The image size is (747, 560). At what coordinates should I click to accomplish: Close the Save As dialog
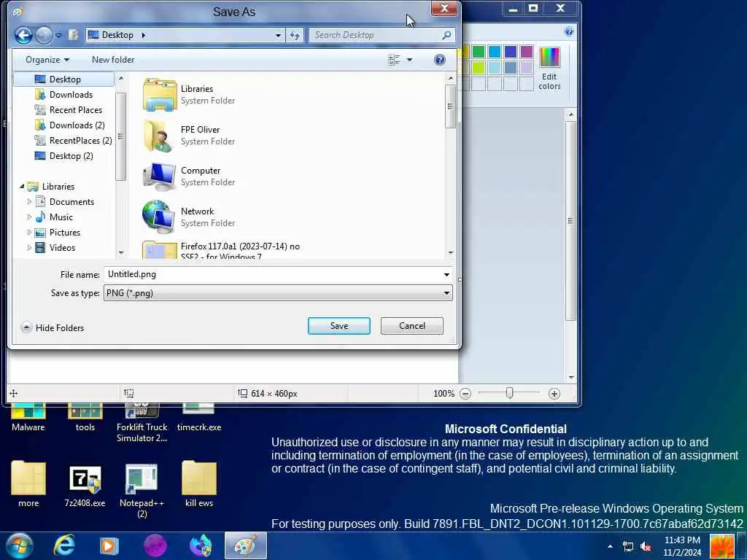tap(444, 8)
